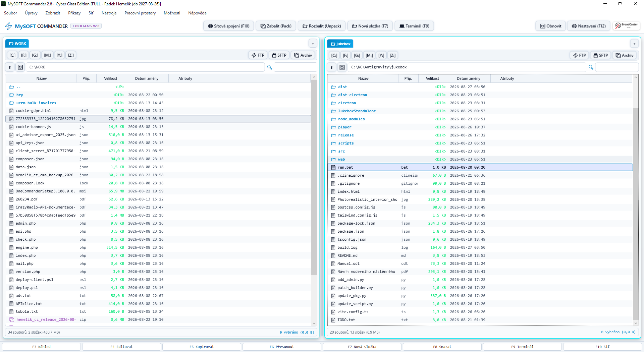Screen dimensions: 644x352
Task: Sort right panel by Datum změny column
Action: pos(468,78)
